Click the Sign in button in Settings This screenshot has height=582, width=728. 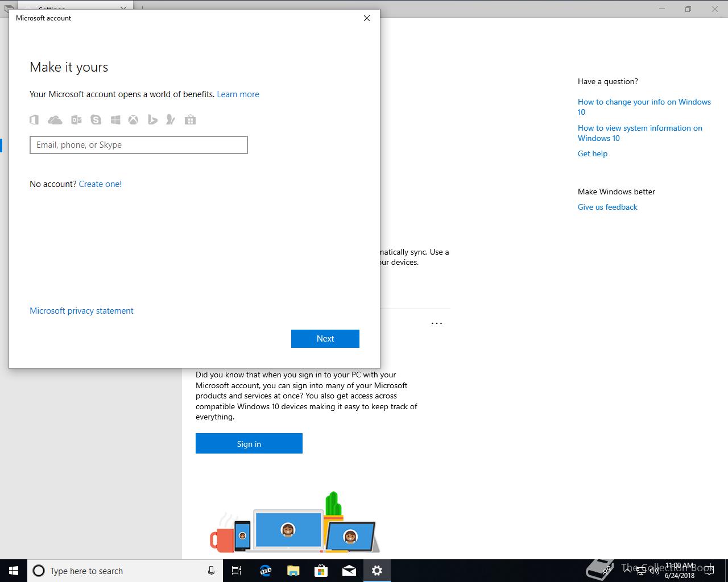coord(249,443)
